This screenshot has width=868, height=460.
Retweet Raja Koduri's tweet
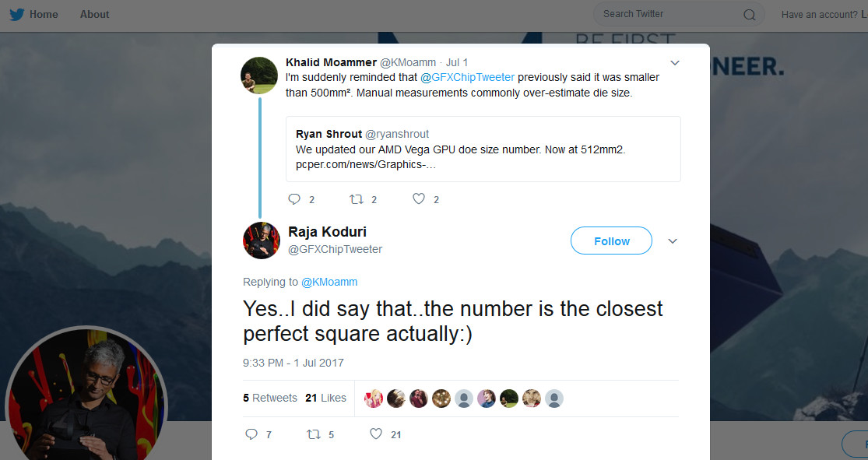tap(314, 434)
